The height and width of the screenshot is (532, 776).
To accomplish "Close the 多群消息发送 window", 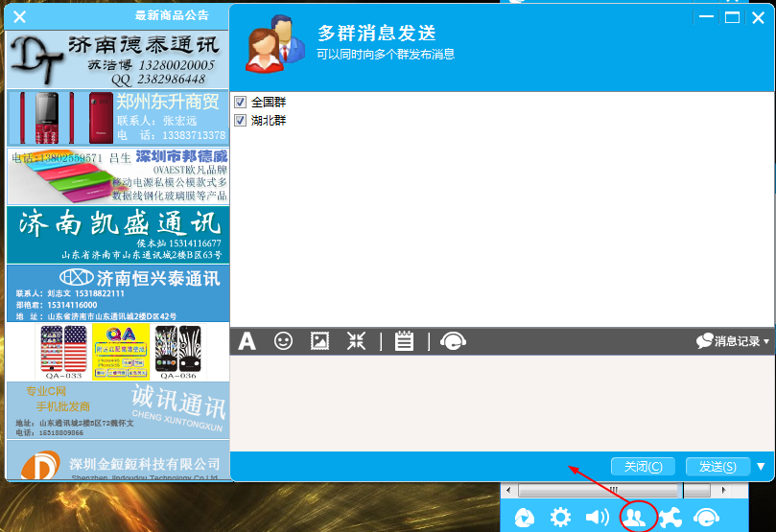I will pyautogui.click(x=758, y=18).
